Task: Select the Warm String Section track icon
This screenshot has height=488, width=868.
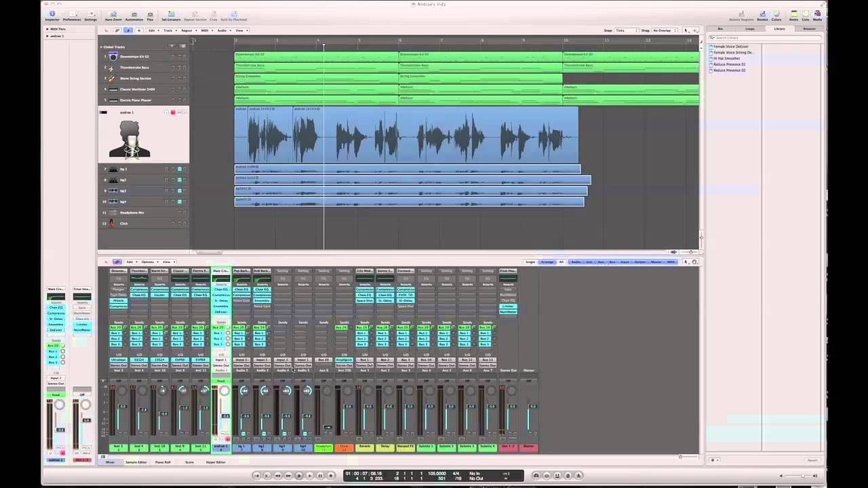Action: pyautogui.click(x=113, y=78)
